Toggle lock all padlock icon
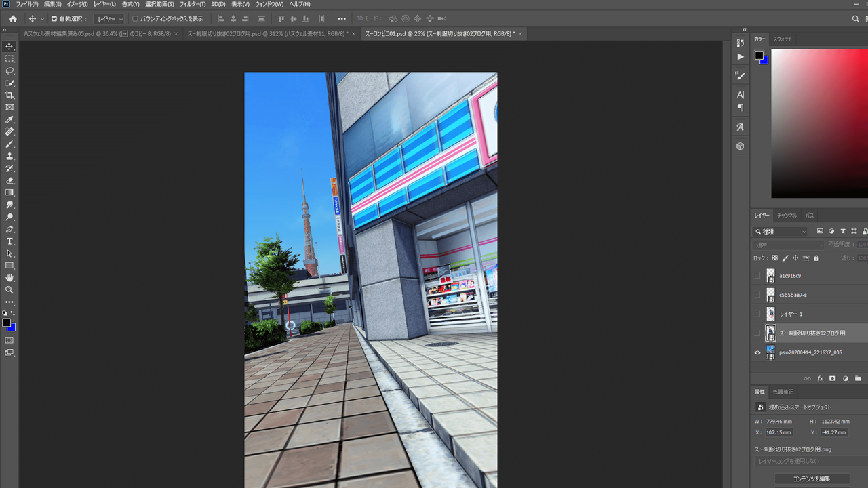Screen dimensions: 868x488 pos(816,258)
